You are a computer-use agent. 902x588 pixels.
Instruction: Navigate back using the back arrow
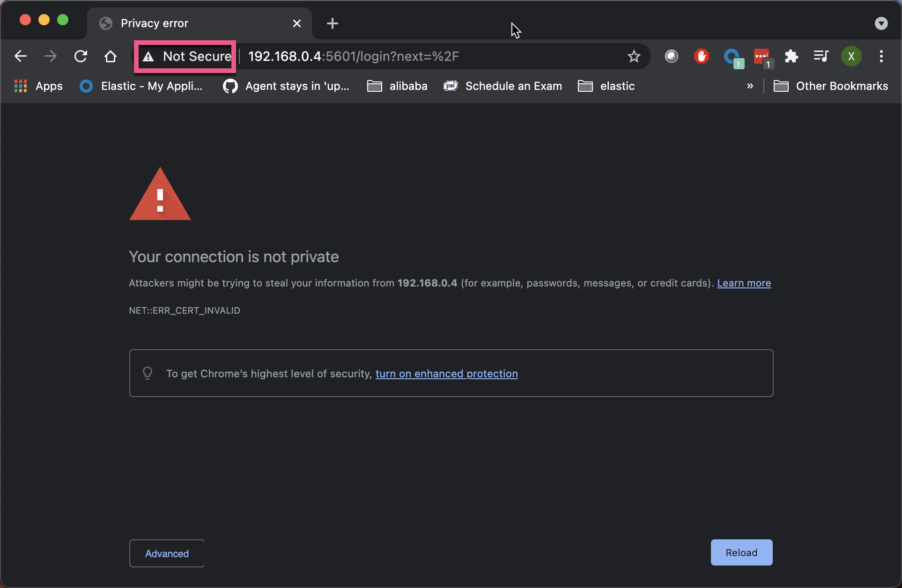click(20, 56)
